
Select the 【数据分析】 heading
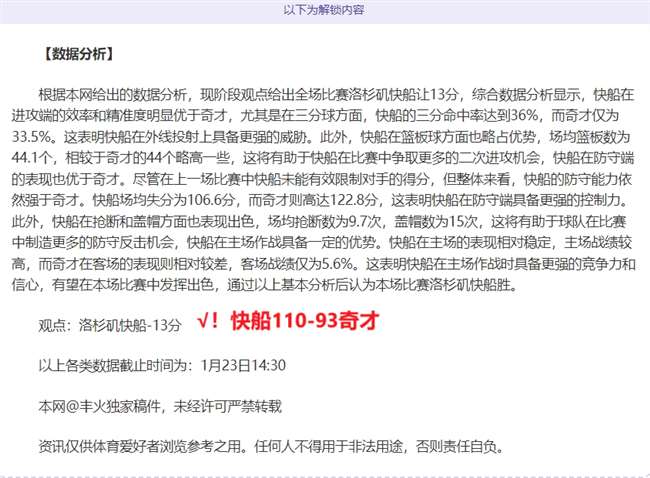78,54
